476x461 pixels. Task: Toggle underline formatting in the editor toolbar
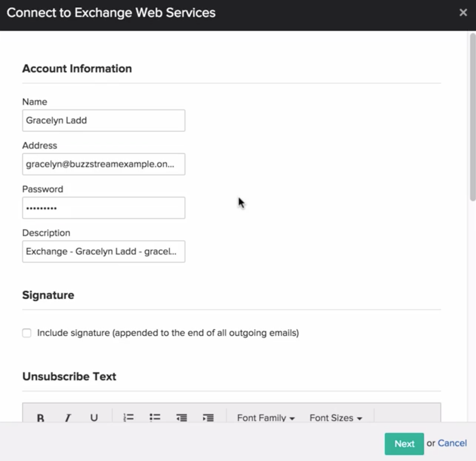(94, 418)
